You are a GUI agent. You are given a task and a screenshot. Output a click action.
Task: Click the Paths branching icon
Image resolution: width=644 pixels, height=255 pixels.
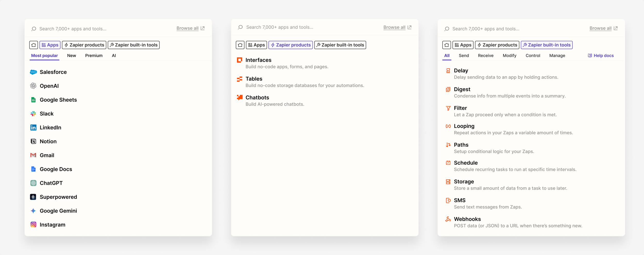click(448, 145)
